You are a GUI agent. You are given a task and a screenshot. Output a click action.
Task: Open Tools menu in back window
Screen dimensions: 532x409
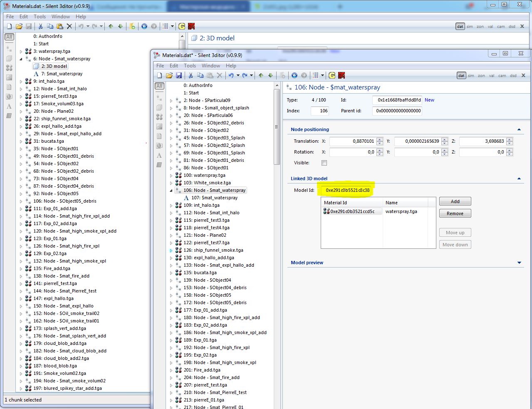point(40,17)
